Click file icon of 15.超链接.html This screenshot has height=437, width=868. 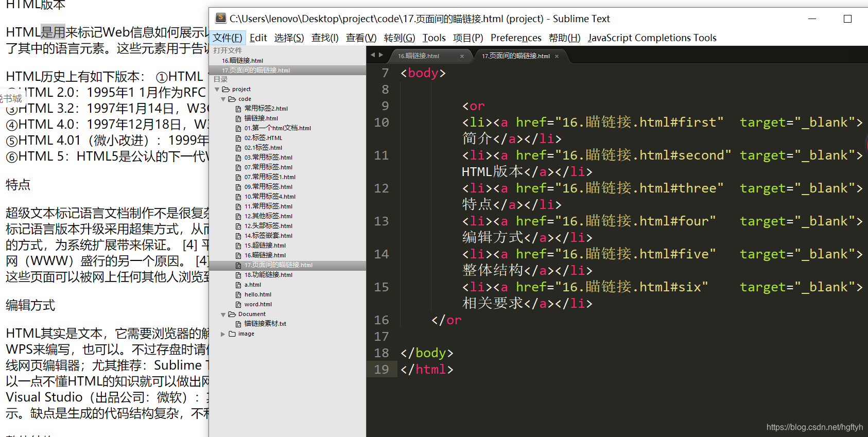[x=238, y=246]
